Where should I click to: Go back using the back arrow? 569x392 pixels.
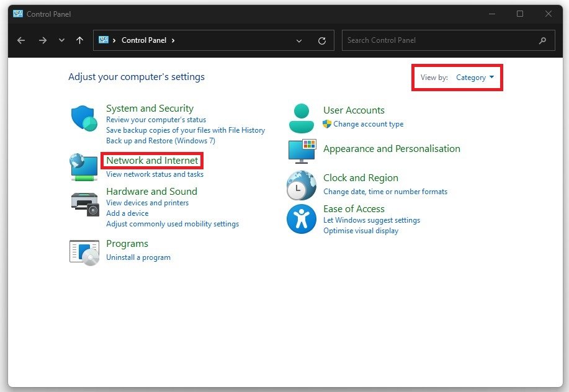pos(21,40)
